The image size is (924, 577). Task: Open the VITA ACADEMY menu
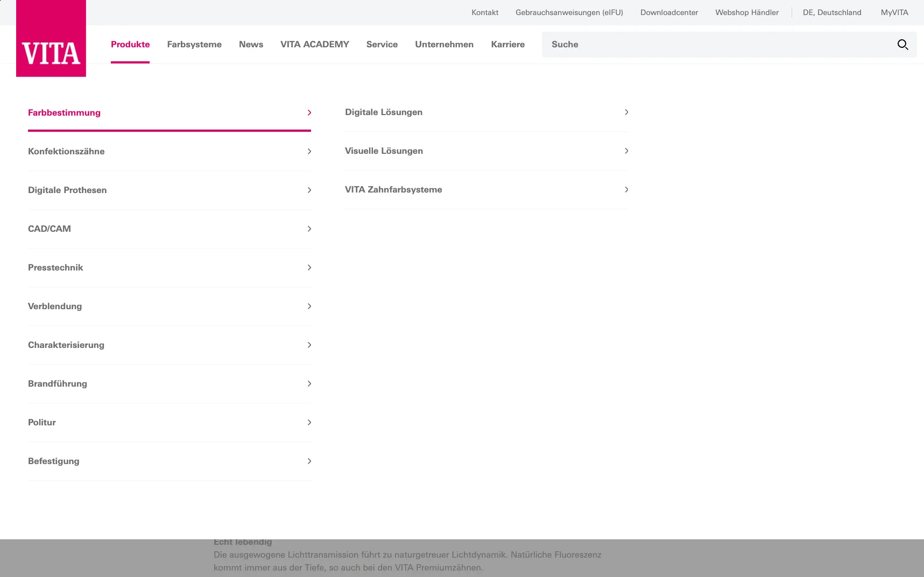coord(315,45)
